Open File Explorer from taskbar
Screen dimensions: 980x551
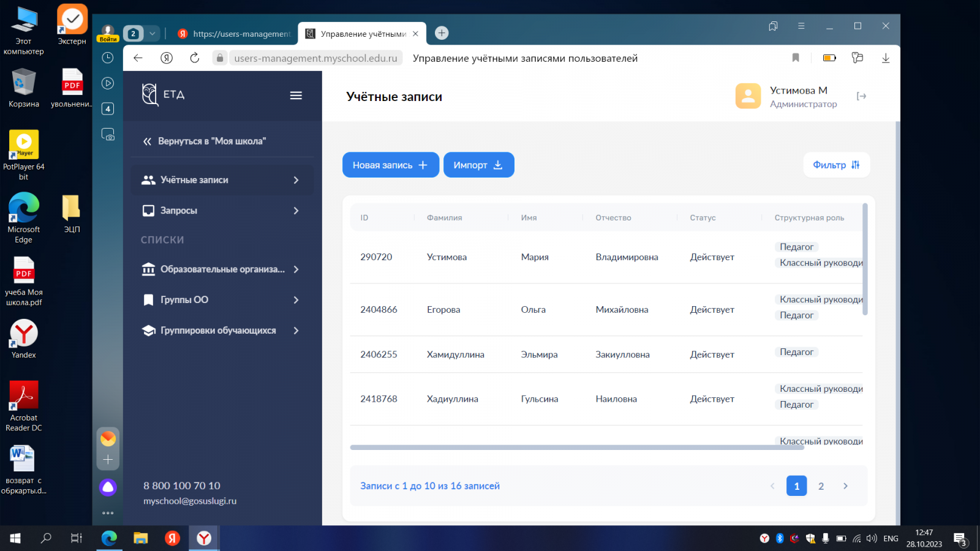[141, 538]
